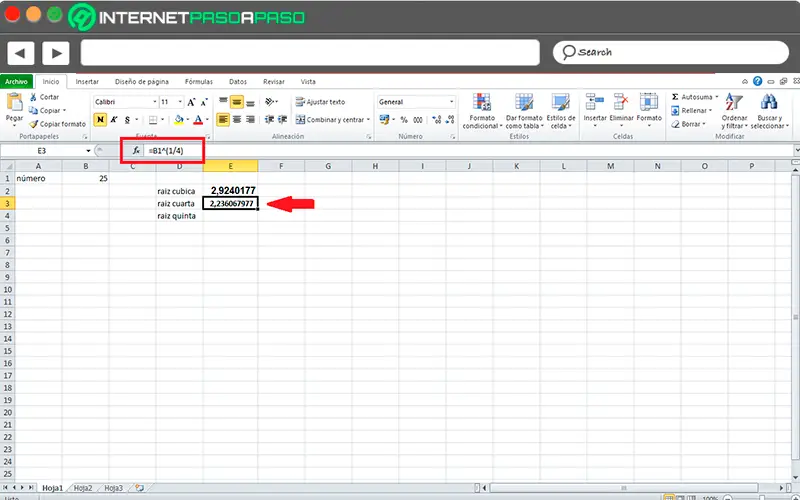Click the Insertar cells icon
The width and height of the screenshot is (800, 500).
pos(594,102)
